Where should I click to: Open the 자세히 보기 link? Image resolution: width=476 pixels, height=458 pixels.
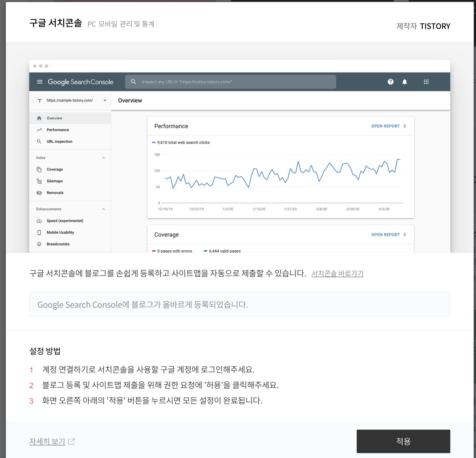click(47, 441)
